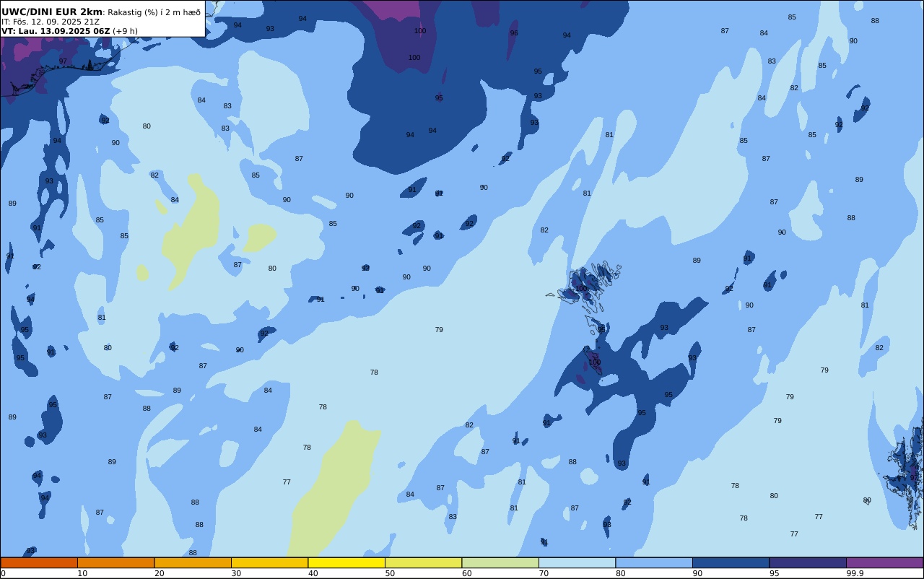Screen dimensions: 924x579
Task: Click the forecast offset '(+9 h)'
Action: 125,31
